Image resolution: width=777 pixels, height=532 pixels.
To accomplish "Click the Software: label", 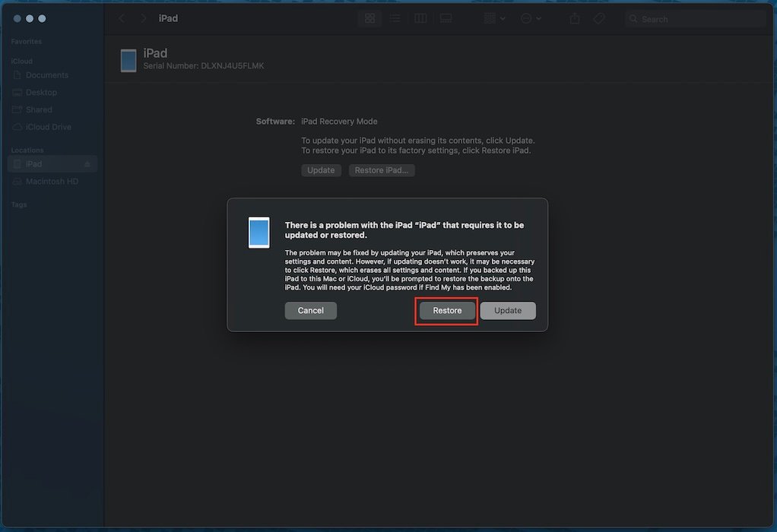I will point(275,122).
